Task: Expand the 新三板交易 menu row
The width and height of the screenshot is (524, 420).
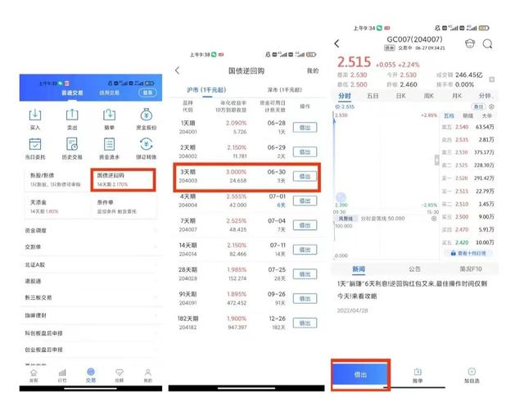Action: [x=91, y=298]
